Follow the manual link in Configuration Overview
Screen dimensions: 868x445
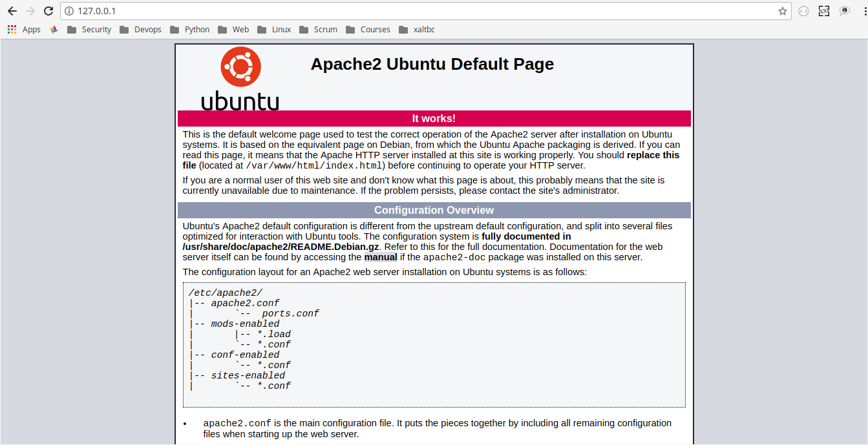pyautogui.click(x=381, y=257)
